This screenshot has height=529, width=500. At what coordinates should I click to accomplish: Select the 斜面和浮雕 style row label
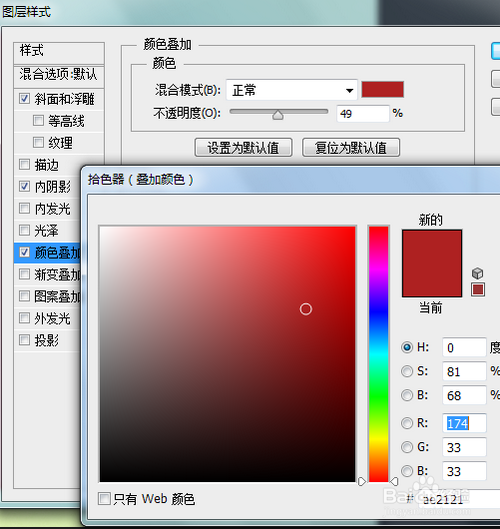tap(64, 99)
